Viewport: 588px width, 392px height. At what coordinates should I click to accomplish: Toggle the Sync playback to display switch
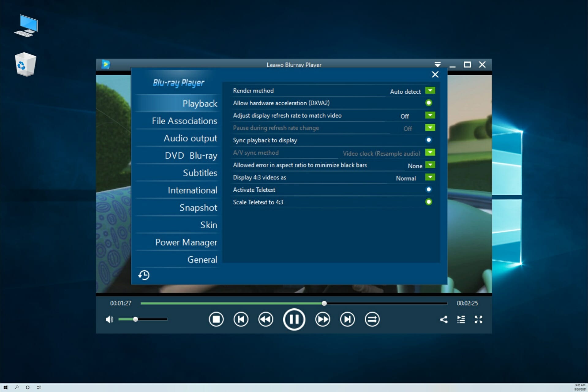click(429, 140)
